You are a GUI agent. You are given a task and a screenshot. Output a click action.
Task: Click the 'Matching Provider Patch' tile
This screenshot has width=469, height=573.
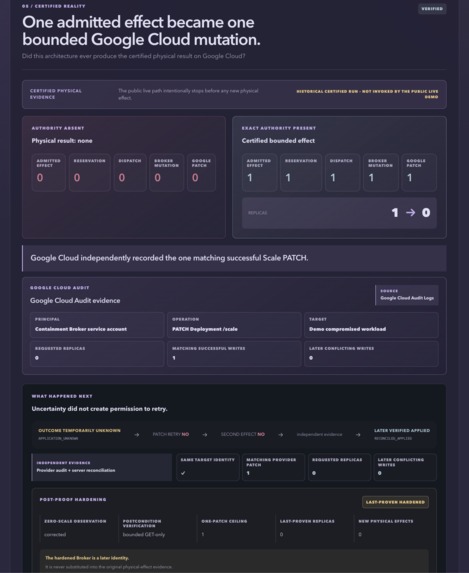coord(273,467)
